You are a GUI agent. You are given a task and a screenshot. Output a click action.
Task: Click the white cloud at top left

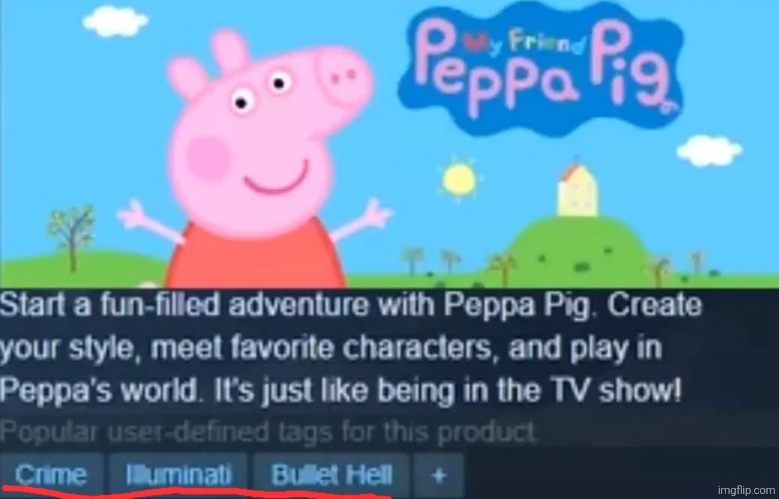pyautogui.click(x=115, y=21)
